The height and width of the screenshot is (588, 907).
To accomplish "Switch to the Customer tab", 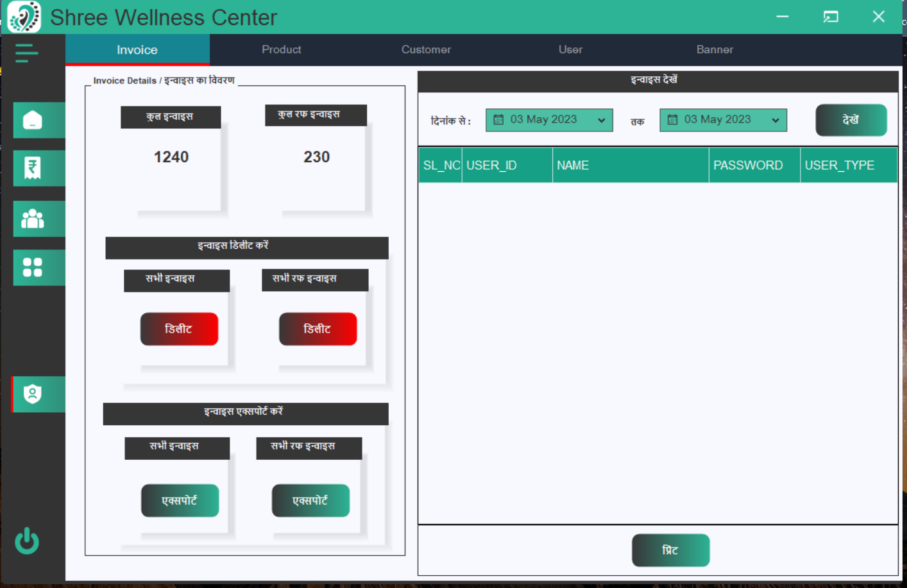I will 426,49.
